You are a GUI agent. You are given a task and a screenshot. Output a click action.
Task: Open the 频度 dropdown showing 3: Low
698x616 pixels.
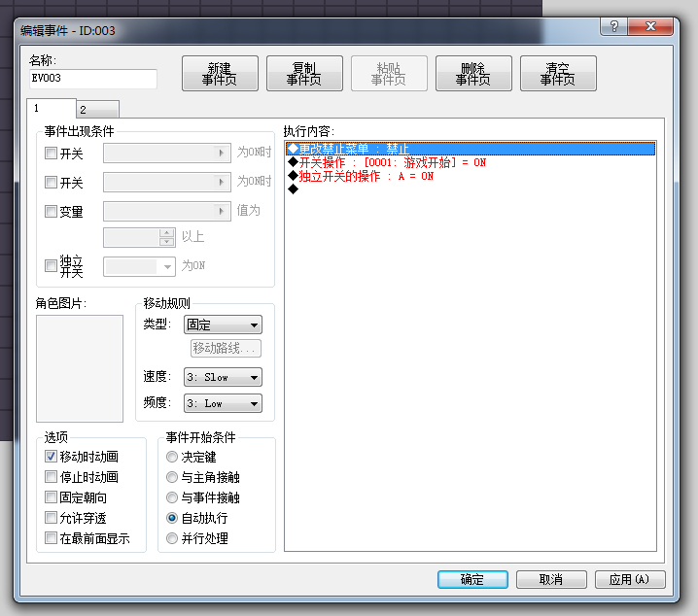click(223, 403)
